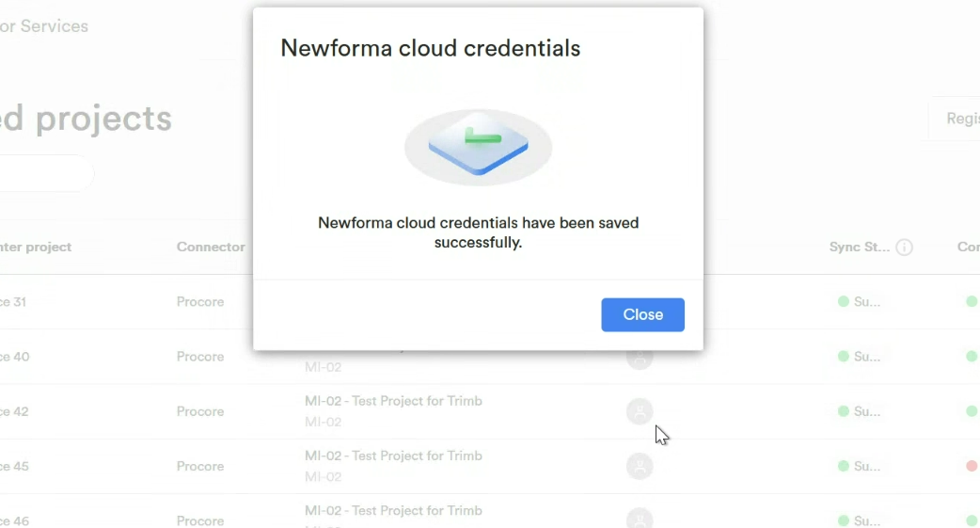Click the Close button in the dialog
The image size is (980, 528).
[642, 314]
